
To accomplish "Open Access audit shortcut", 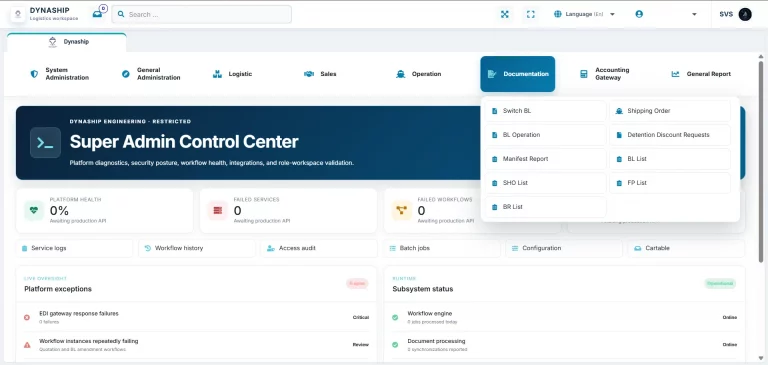I will [x=319, y=248].
